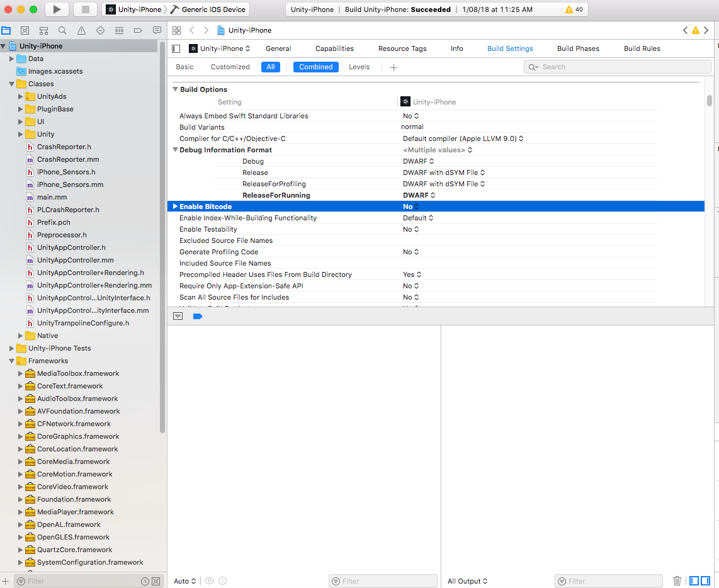Jump to next issue arrow
This screenshot has height=588, width=719.
[706, 30]
